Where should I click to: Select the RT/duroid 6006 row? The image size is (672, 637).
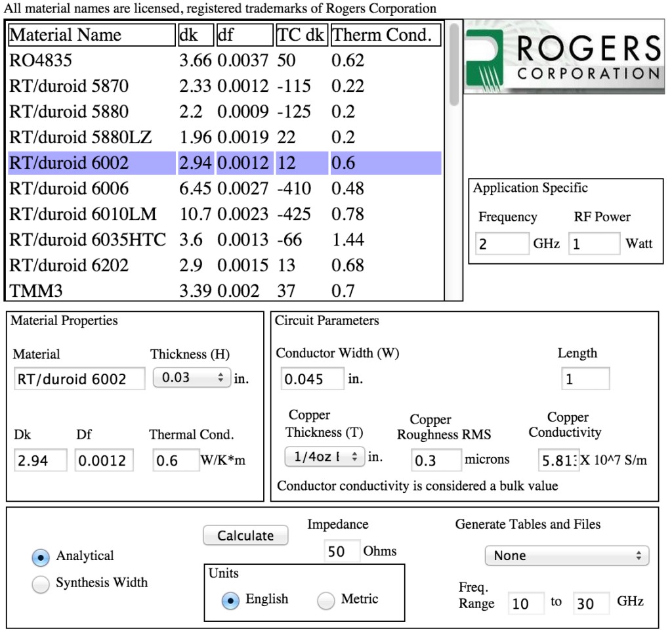pos(225,188)
